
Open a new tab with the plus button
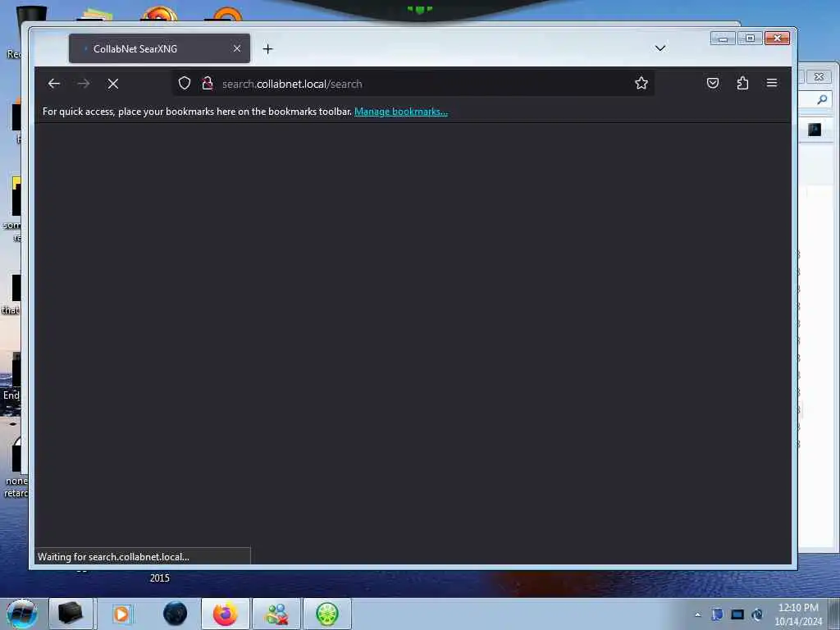click(268, 48)
